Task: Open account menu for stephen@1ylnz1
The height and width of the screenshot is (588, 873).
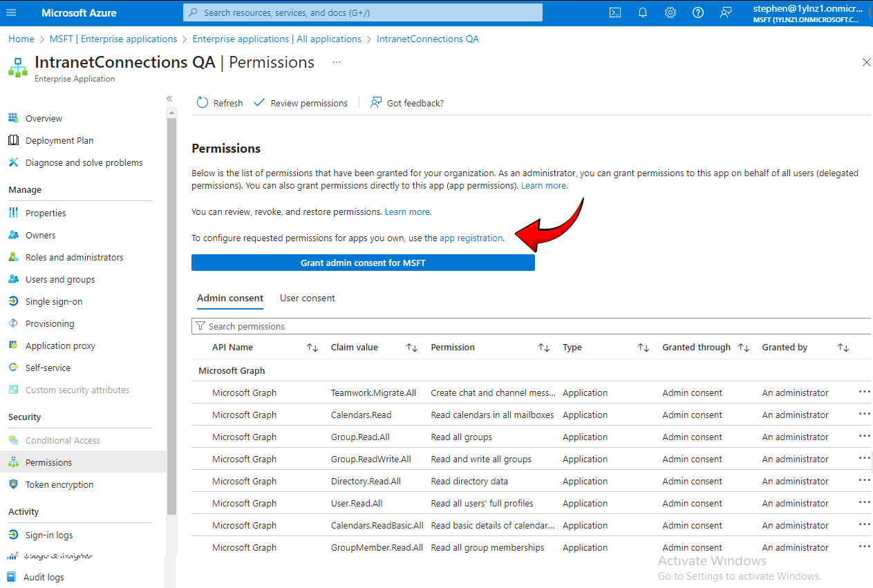Action: [x=809, y=13]
